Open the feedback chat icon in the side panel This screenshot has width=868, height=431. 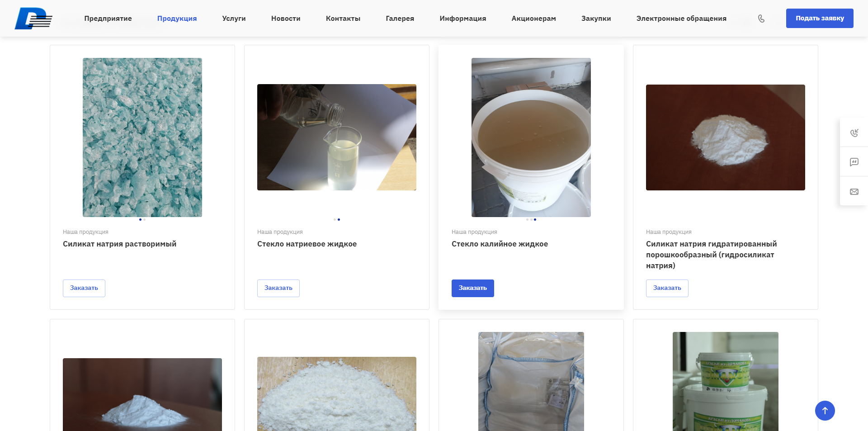pyautogui.click(x=854, y=162)
